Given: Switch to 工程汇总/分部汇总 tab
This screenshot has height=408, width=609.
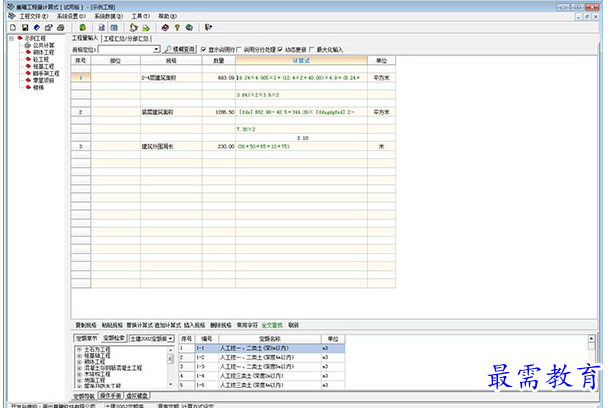Looking at the screenshot, I should 126,39.
